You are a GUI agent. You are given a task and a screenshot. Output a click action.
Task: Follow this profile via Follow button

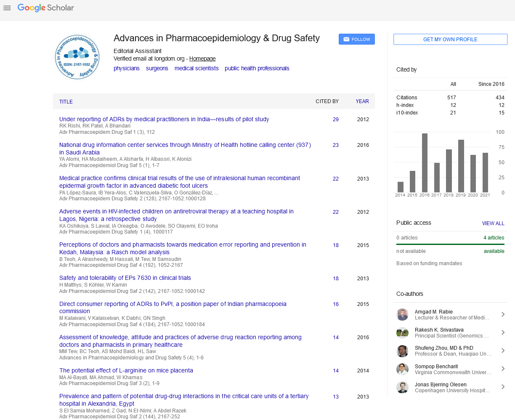pos(356,39)
